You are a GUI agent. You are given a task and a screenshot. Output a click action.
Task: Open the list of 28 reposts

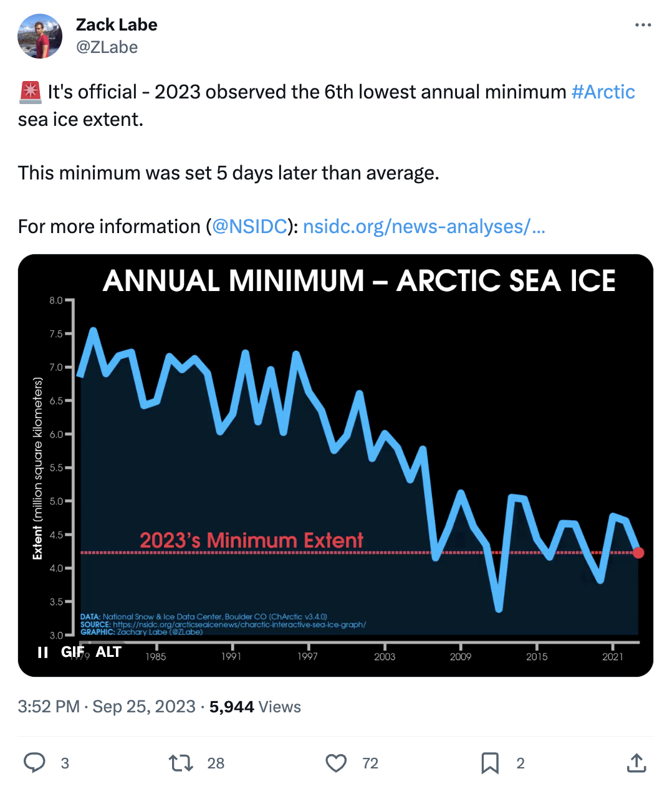click(215, 763)
